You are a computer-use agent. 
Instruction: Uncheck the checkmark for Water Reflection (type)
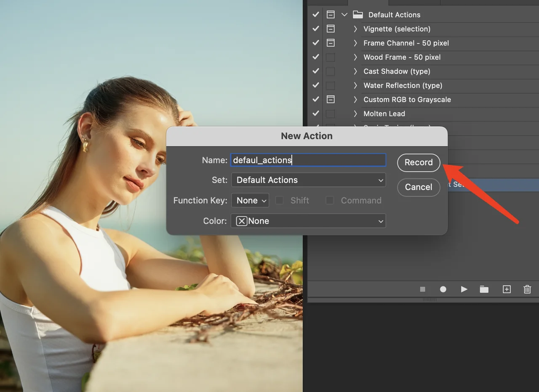tap(316, 85)
